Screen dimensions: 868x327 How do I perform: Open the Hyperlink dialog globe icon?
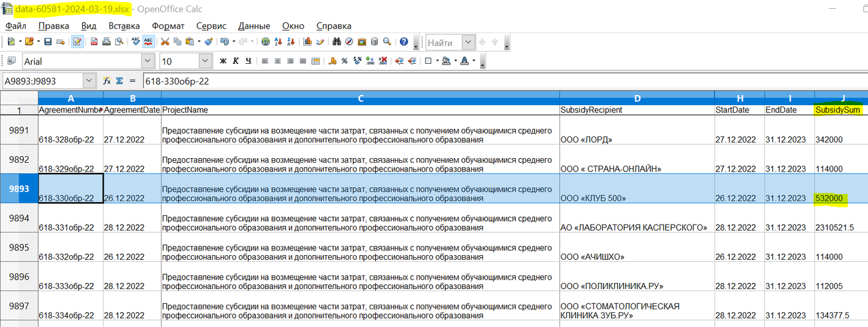[266, 41]
